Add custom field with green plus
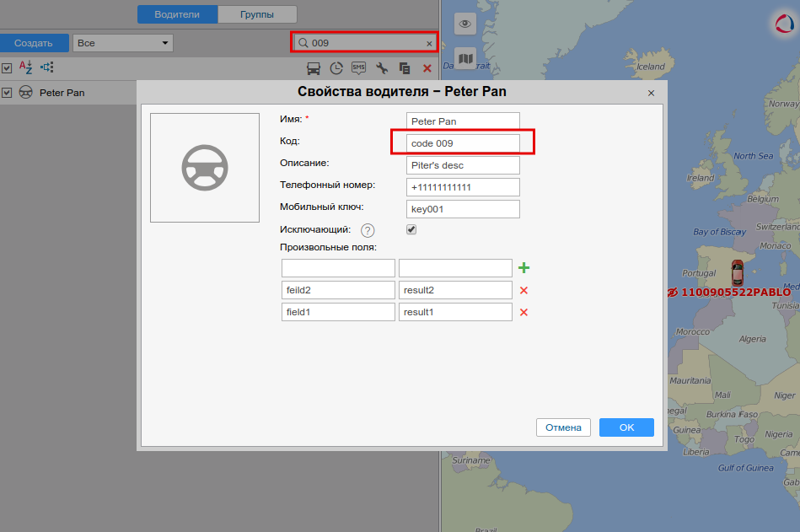 523,268
